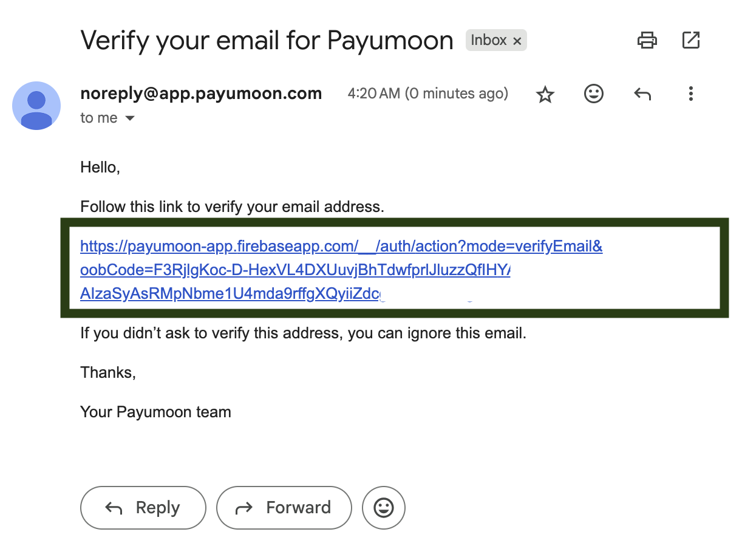742x560 pixels.
Task: Click the reply arrow icon beside the star
Action: tap(642, 94)
